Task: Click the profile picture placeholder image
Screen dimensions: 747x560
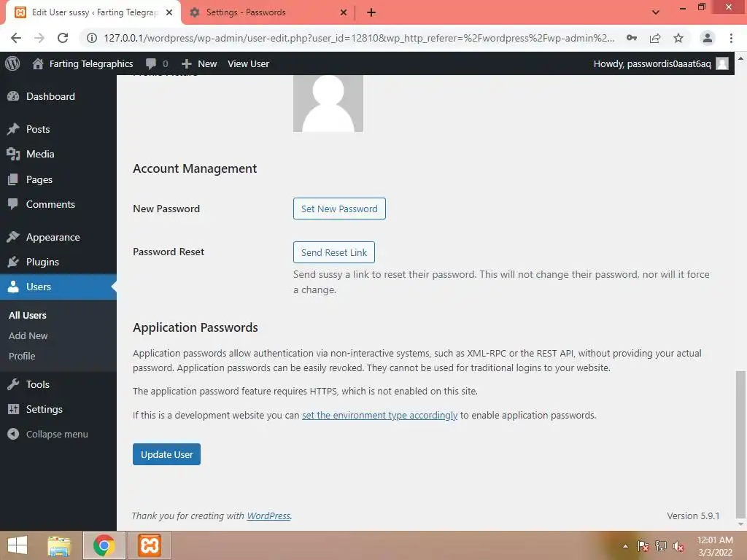Action: pyautogui.click(x=328, y=104)
